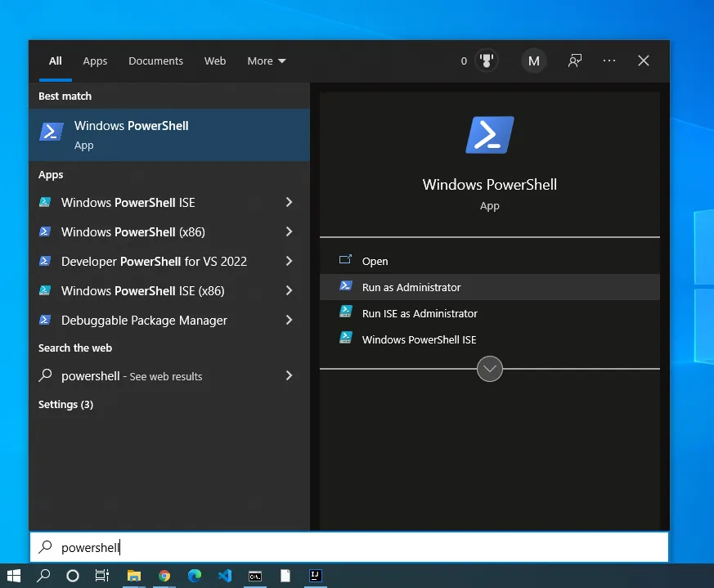
Task: Switch to the Web tab
Action: tap(214, 61)
